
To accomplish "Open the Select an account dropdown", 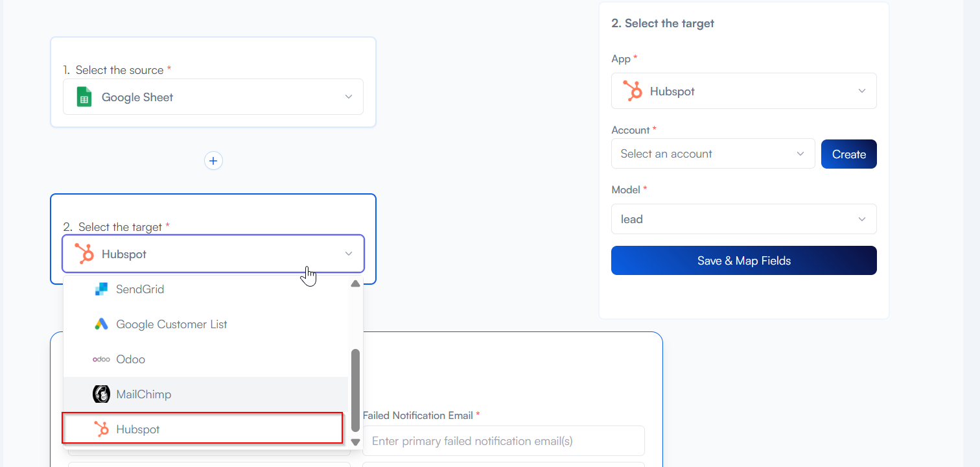I will (x=712, y=154).
